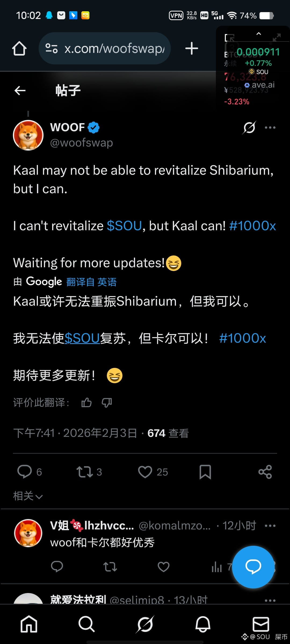This screenshot has height=644, width=290.
Task: Tap the Grok icon next to WOOF's name
Action: click(x=249, y=127)
